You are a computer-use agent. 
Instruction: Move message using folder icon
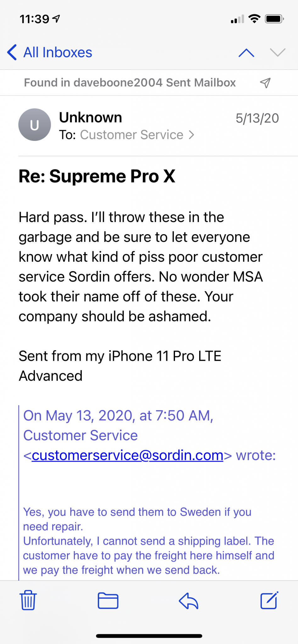[x=108, y=601]
